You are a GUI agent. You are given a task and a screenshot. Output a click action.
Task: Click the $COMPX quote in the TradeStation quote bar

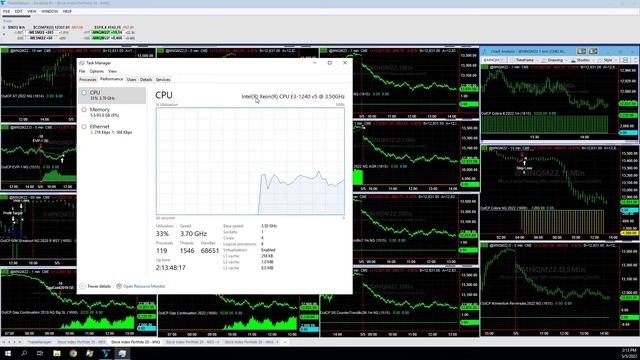[x=58, y=27]
